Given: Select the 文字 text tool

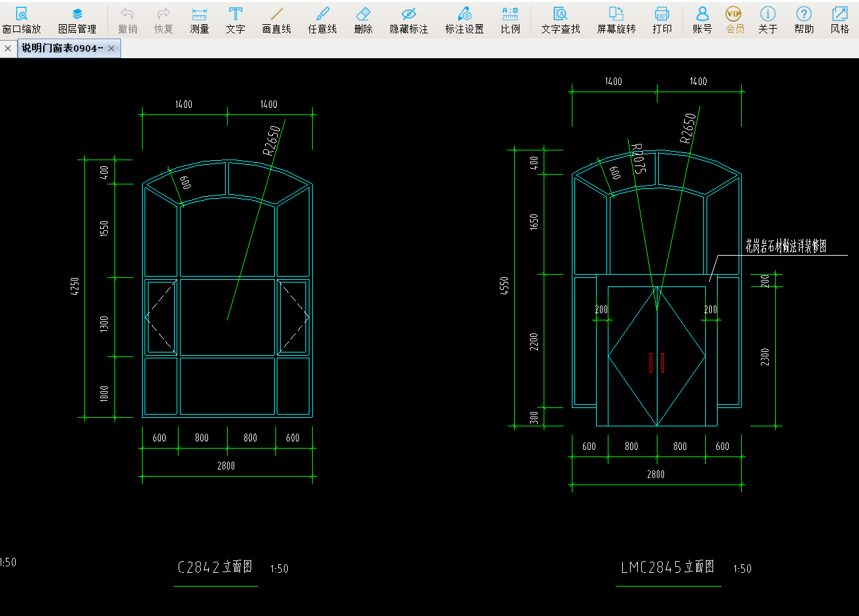Looking at the screenshot, I should coord(236,20).
